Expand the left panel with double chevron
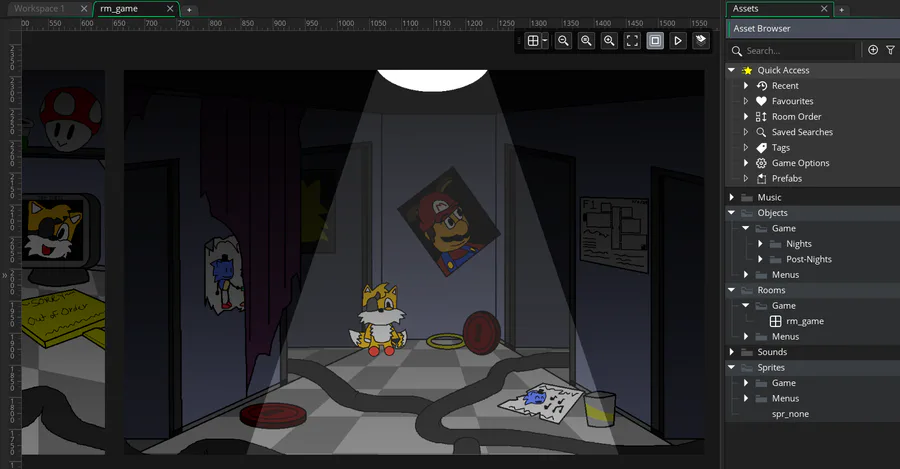The height and width of the screenshot is (469, 900). pyautogui.click(x=5, y=276)
